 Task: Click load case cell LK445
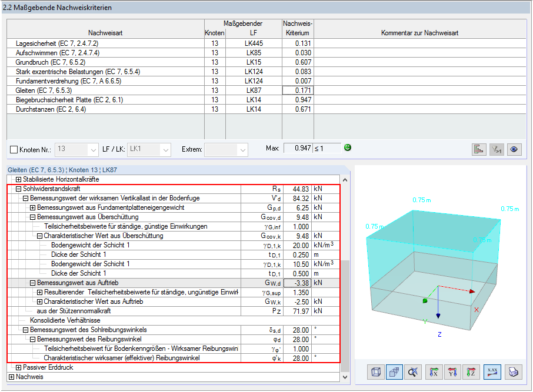[x=254, y=43]
